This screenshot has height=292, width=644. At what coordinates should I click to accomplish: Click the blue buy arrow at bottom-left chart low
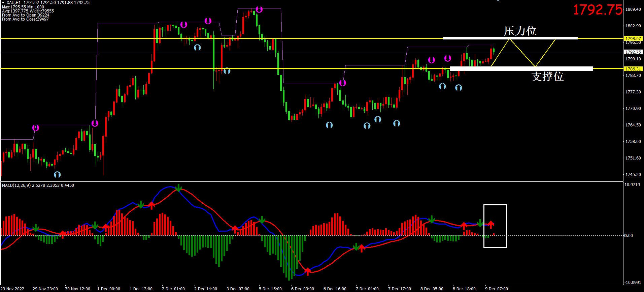click(58, 174)
